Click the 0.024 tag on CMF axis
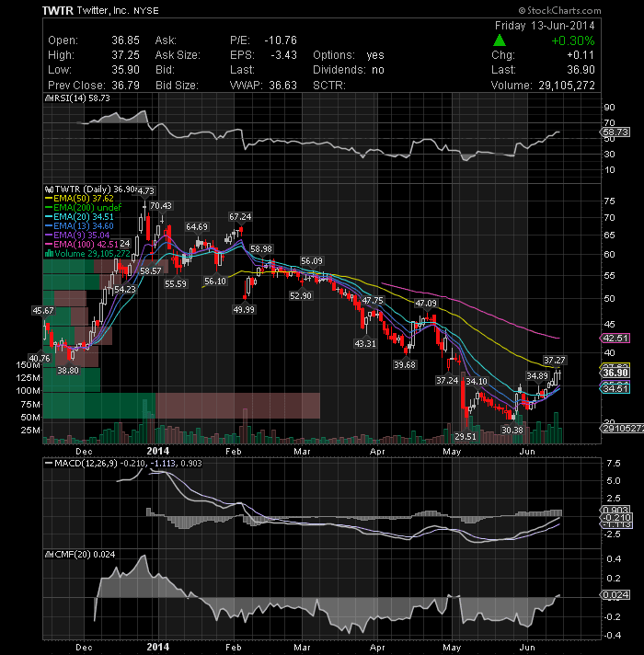Screen dimensions: 644x655 click(615, 595)
